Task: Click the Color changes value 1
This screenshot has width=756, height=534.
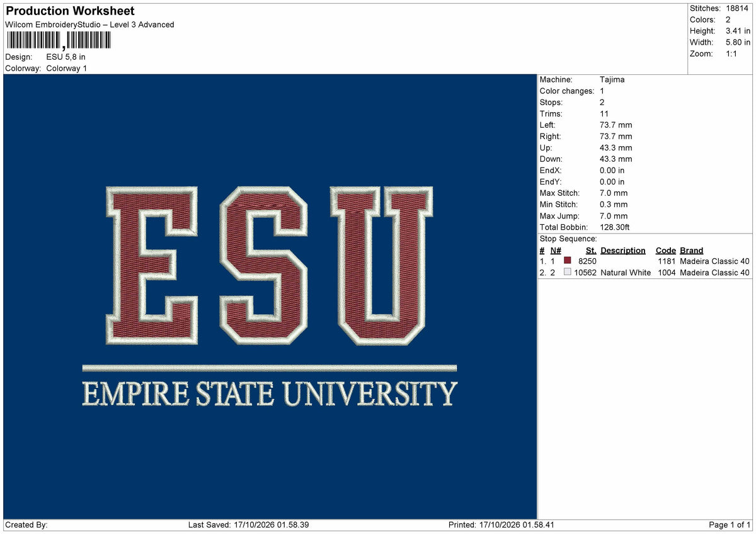Action: (x=602, y=91)
